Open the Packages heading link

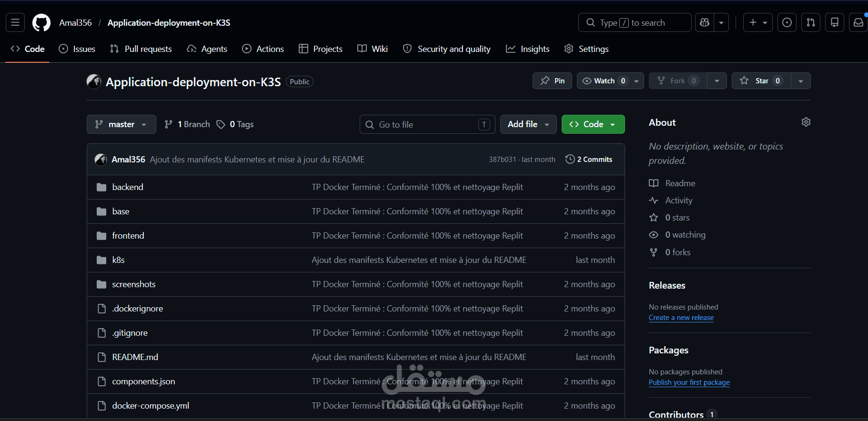668,350
